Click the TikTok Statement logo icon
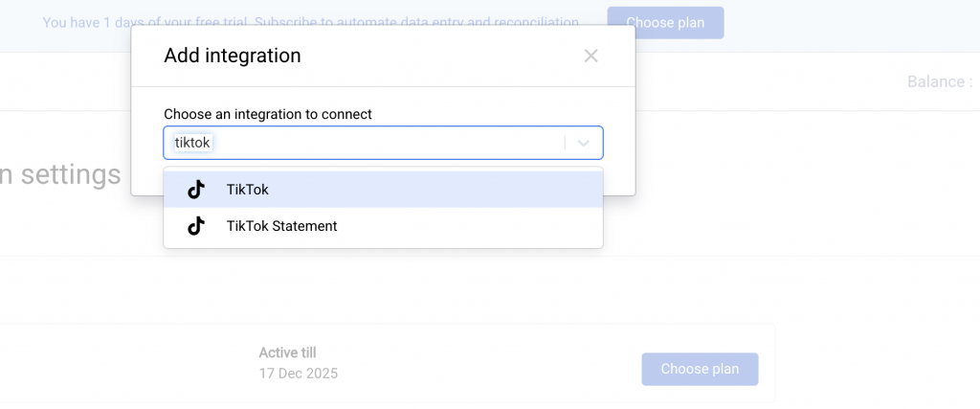The width and height of the screenshot is (980, 409). tap(196, 226)
